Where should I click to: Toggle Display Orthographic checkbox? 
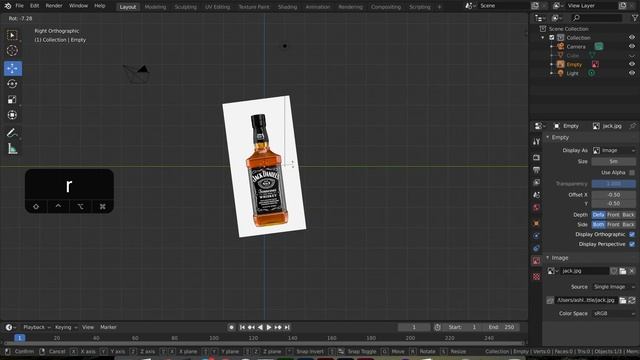click(632, 234)
